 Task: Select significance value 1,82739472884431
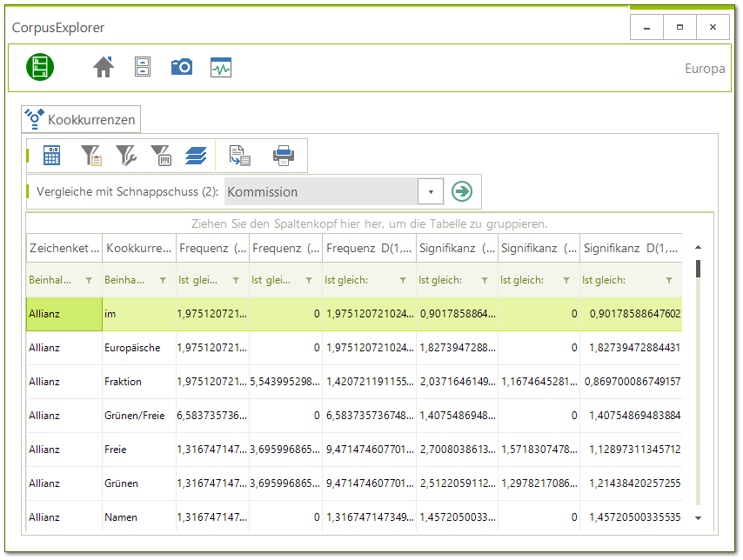(631, 348)
